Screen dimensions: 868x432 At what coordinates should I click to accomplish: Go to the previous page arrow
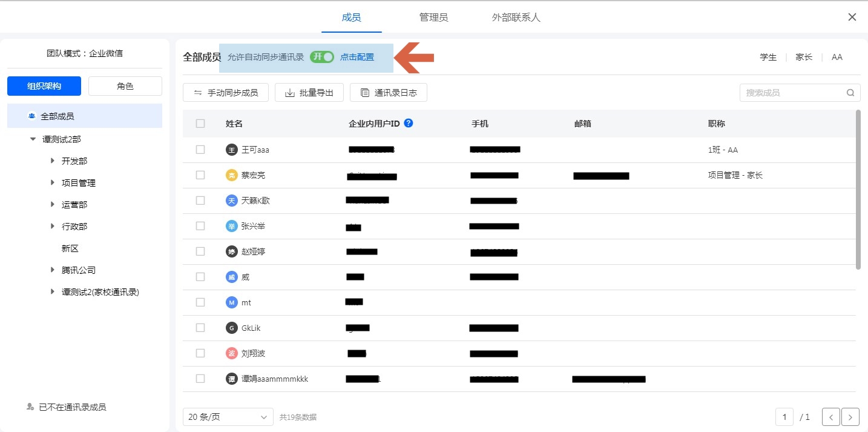click(x=831, y=417)
